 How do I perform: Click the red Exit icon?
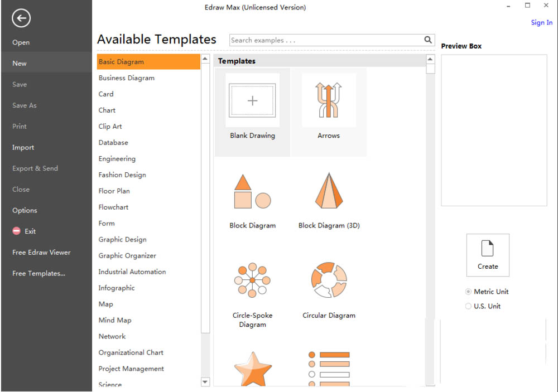pos(16,231)
